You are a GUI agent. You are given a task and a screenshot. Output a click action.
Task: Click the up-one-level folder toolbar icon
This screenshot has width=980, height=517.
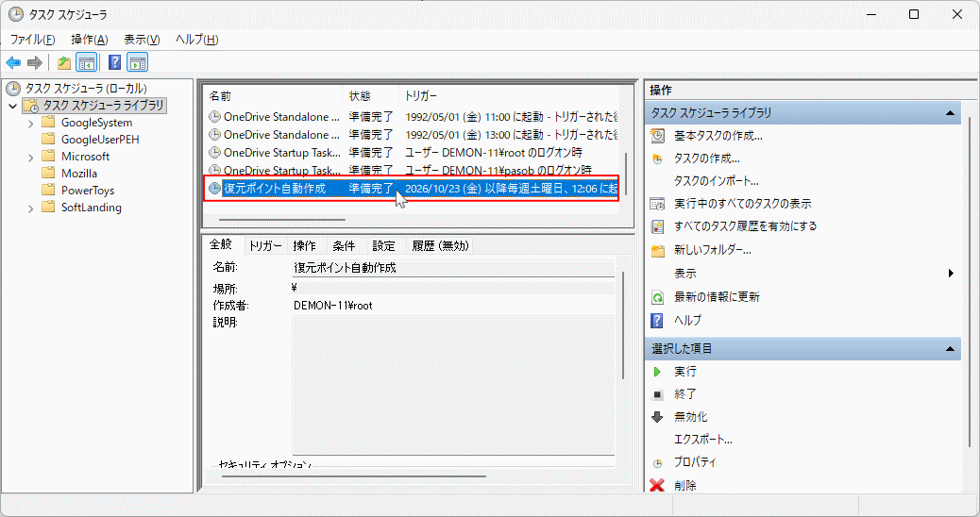[x=64, y=62]
